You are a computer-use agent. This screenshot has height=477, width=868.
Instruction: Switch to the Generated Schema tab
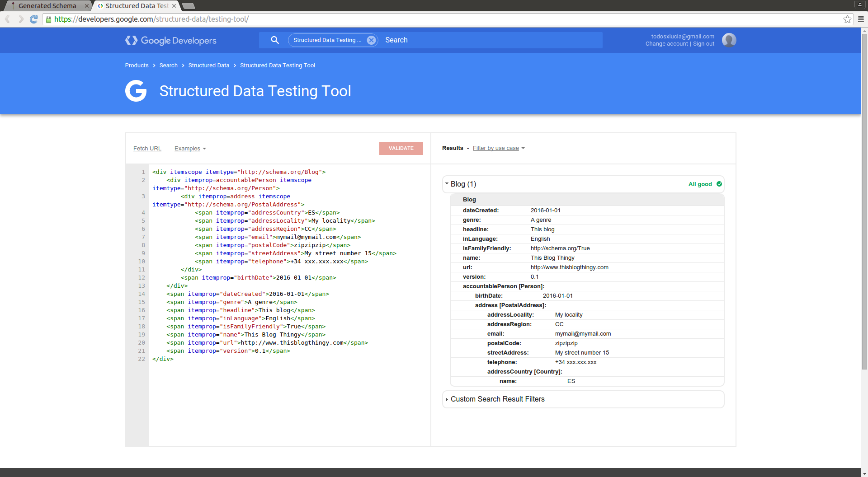(x=47, y=6)
